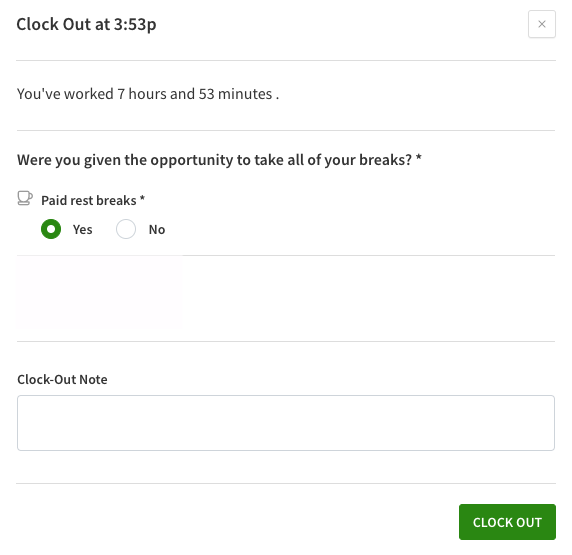Select Yes for paid rest breaks

(x=51, y=229)
